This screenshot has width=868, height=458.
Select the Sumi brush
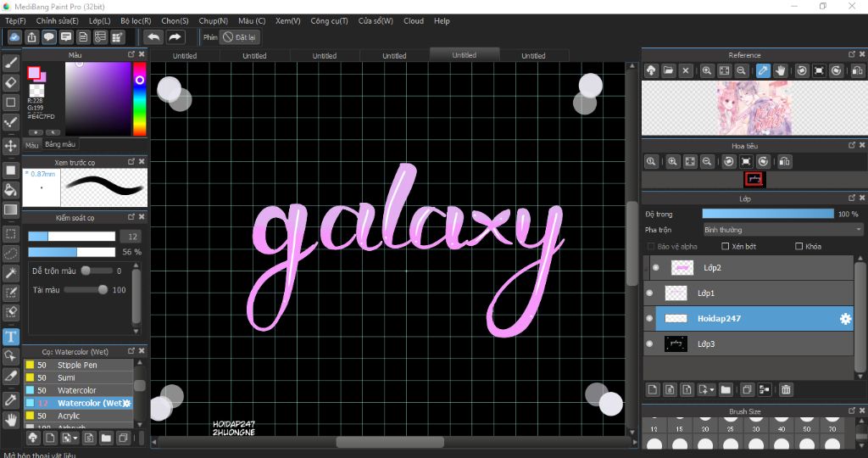[77, 377]
